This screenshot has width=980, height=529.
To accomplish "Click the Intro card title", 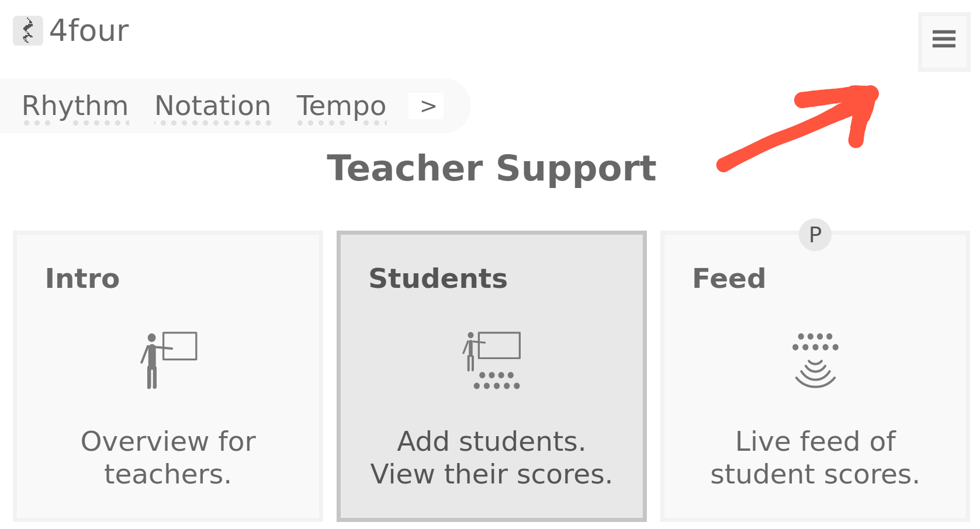I will point(82,279).
